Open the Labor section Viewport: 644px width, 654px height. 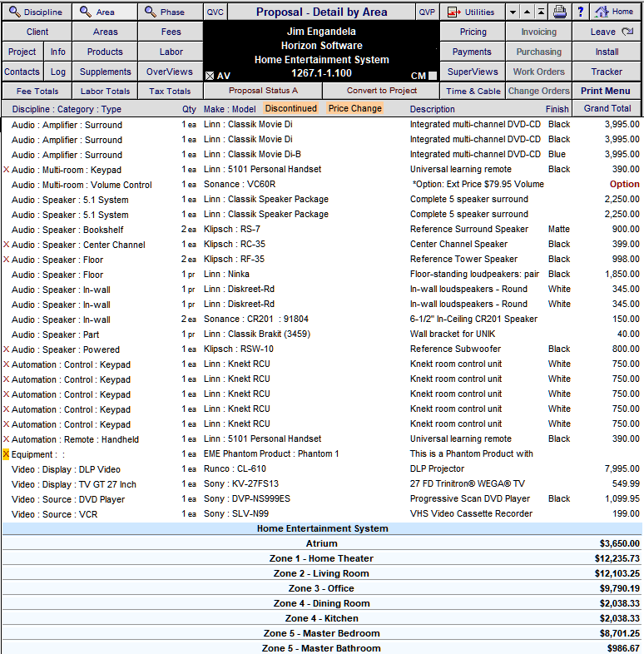tap(171, 52)
